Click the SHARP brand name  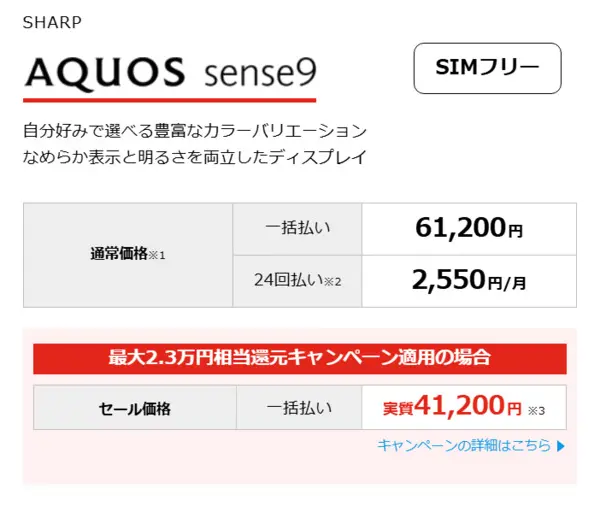point(52,22)
